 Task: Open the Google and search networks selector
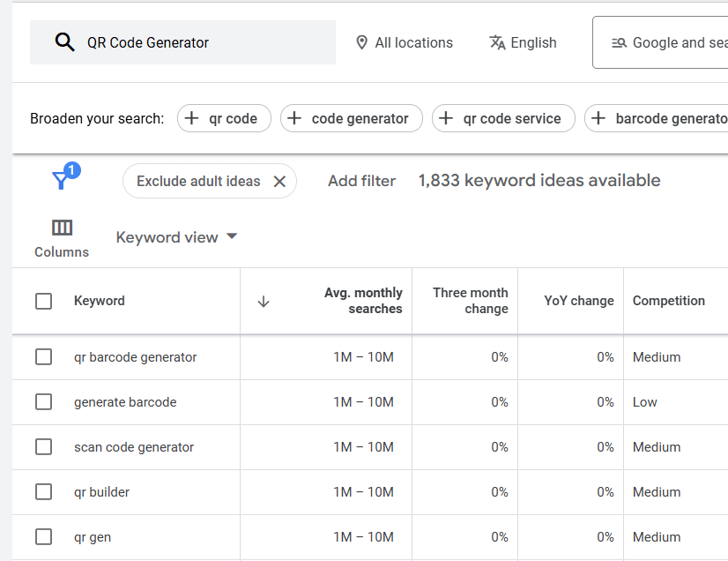(x=660, y=42)
